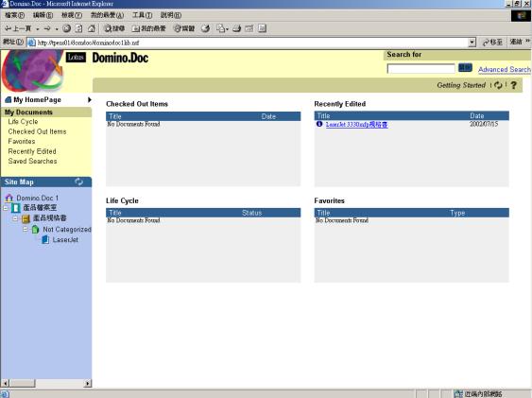This screenshot has height=398, width=532.
Task: Open the Mail toolbar dropdown arrow
Action: (x=227, y=29)
